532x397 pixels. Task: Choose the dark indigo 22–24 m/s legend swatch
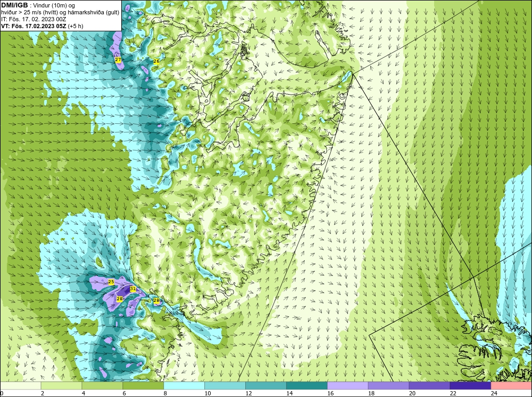tap(470, 385)
